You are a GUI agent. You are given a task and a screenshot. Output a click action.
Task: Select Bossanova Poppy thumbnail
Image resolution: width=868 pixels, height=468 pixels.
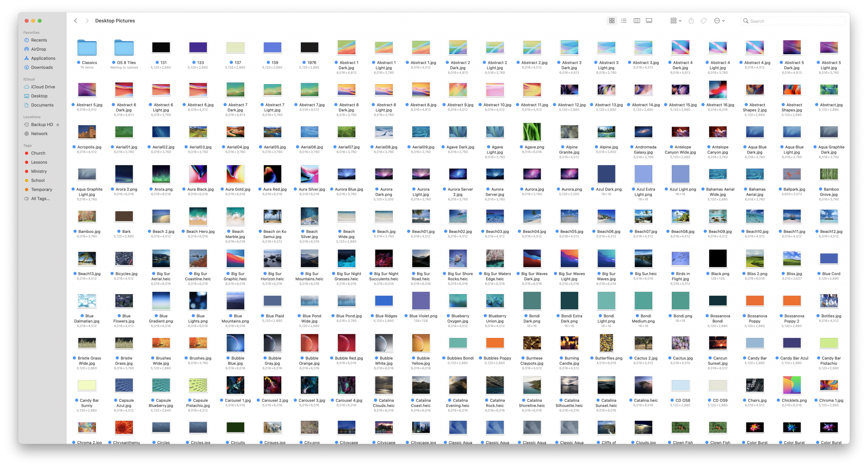755,301
